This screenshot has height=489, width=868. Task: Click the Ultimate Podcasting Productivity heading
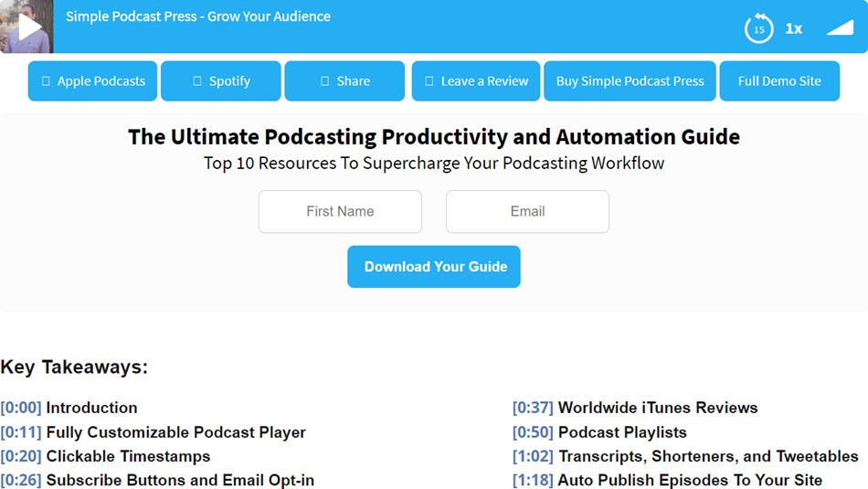tap(434, 137)
